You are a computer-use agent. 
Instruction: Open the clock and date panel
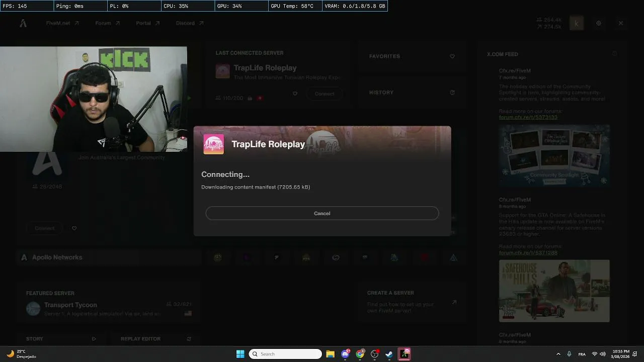coord(621,354)
